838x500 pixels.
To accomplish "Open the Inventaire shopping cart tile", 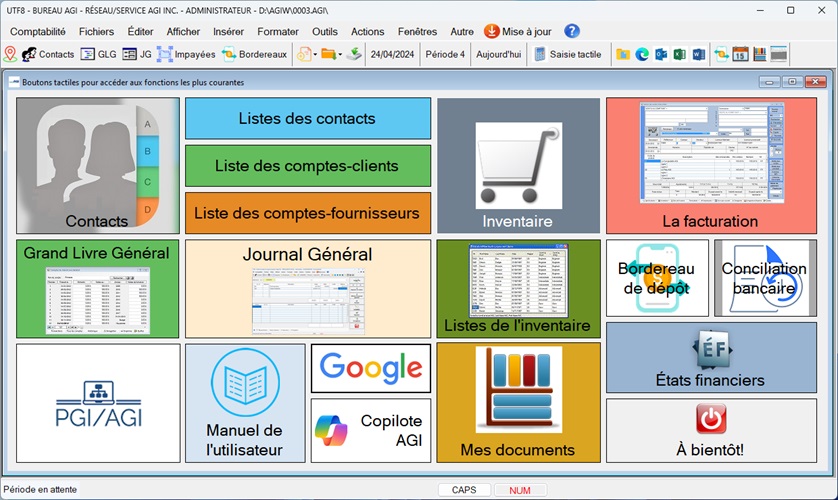I will click(518, 166).
